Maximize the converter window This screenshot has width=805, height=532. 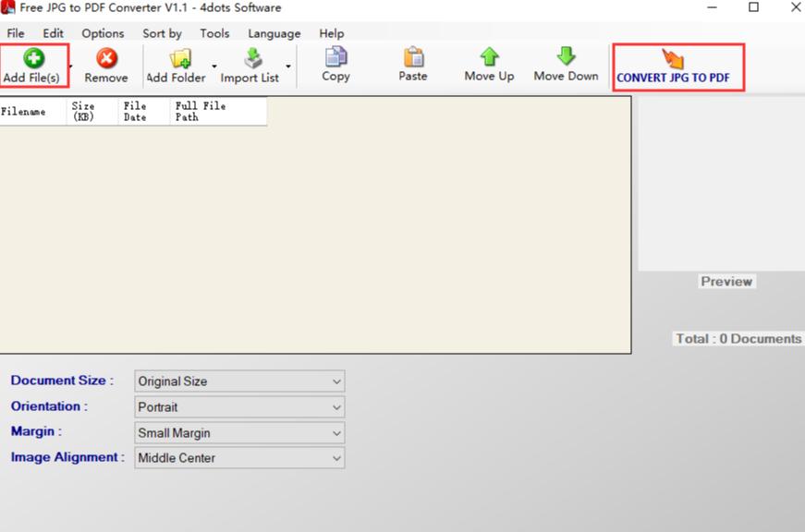coord(753,7)
